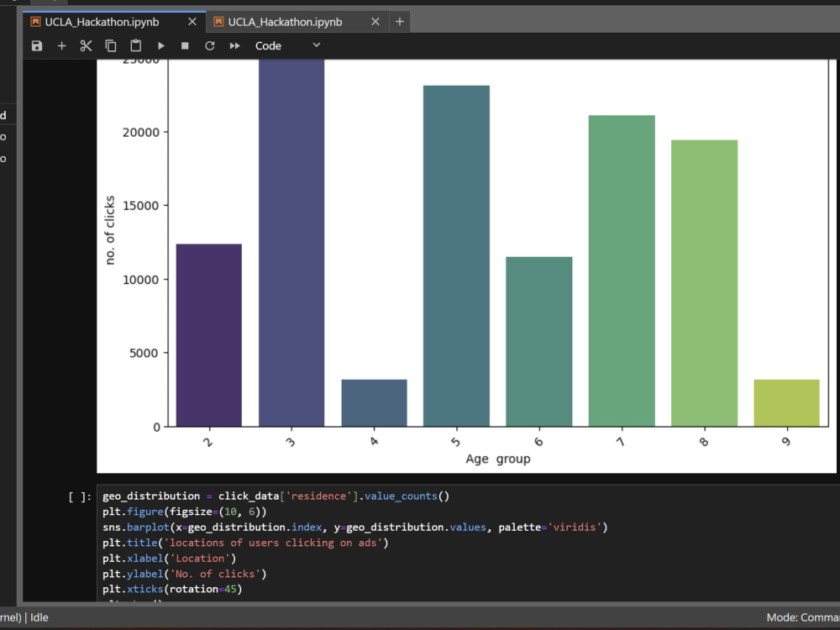This screenshot has height=630, width=840.
Task: Click the sns.barplot code line
Action: (x=355, y=528)
